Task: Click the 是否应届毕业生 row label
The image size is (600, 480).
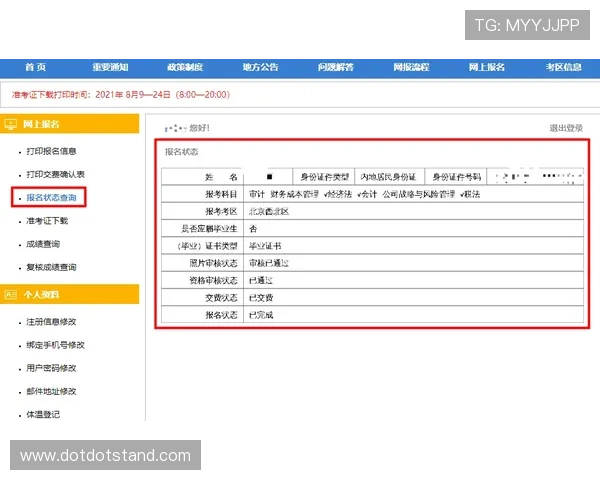Action: pyautogui.click(x=209, y=229)
